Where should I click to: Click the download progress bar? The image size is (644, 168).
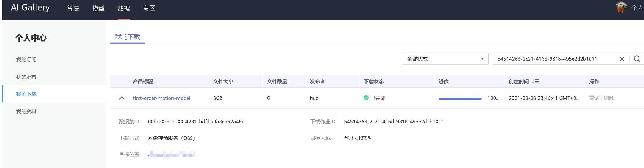460,98
